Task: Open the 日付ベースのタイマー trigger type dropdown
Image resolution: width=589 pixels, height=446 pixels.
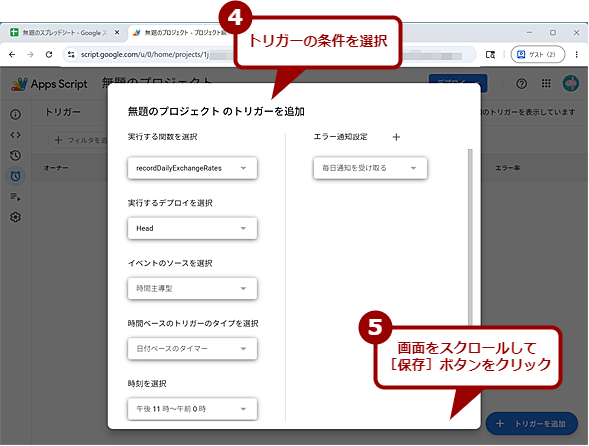Action: pyautogui.click(x=192, y=349)
